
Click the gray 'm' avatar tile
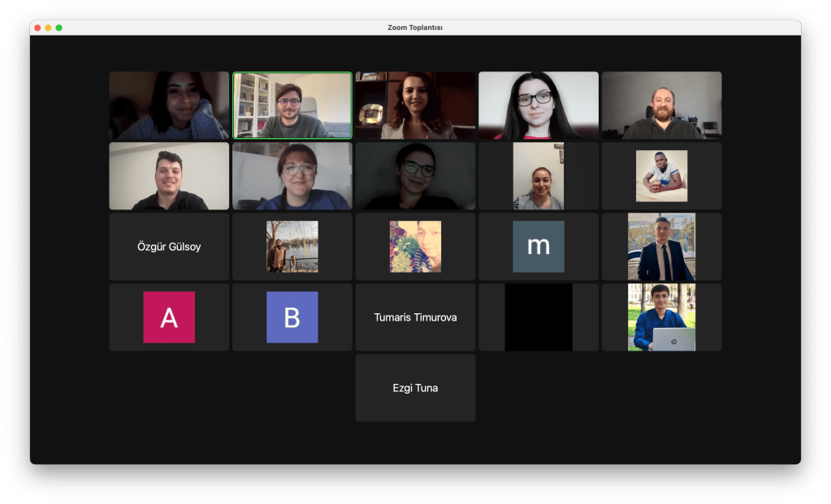coord(538,247)
